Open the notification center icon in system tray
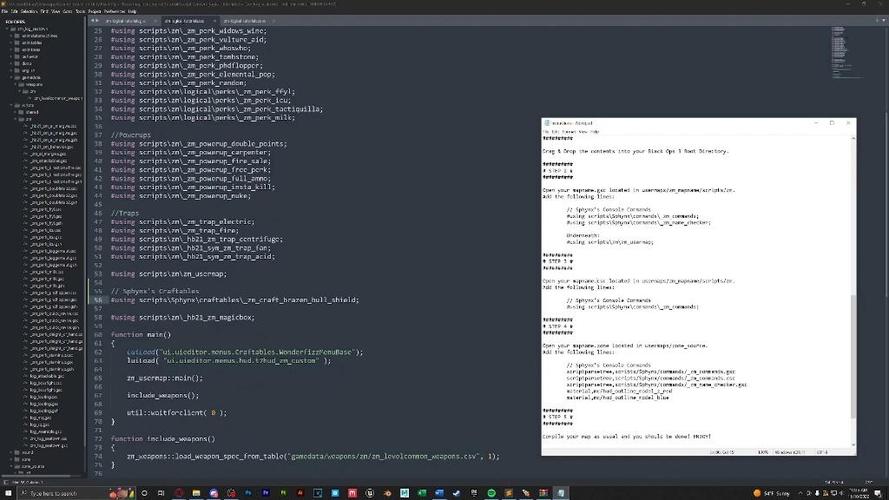The width and height of the screenshot is (889, 500). 877,493
